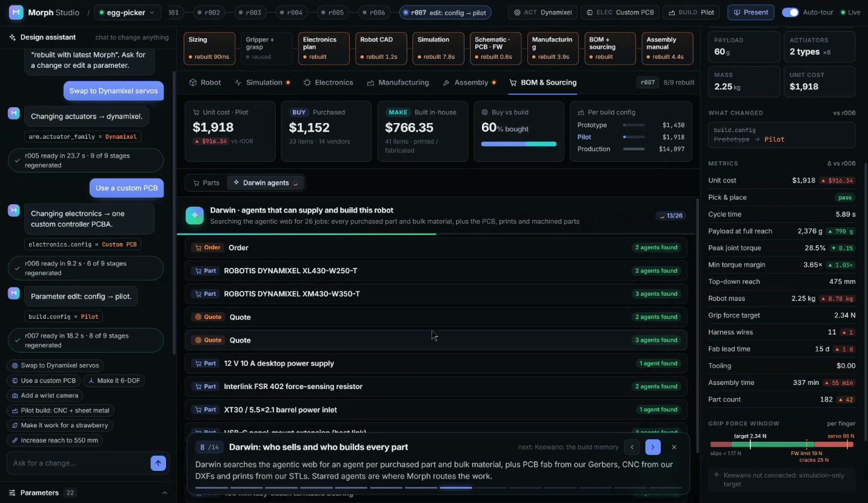
Task: Open the ELEC Custom PCB selector
Action: tap(621, 12)
